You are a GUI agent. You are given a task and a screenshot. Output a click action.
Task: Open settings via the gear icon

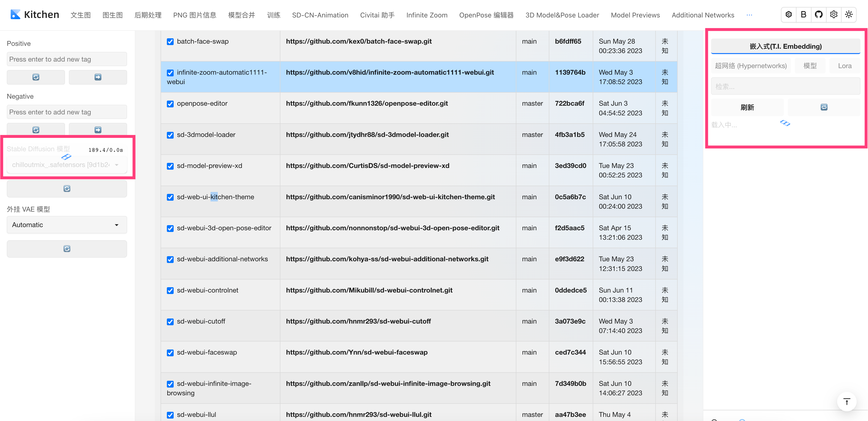coord(834,15)
